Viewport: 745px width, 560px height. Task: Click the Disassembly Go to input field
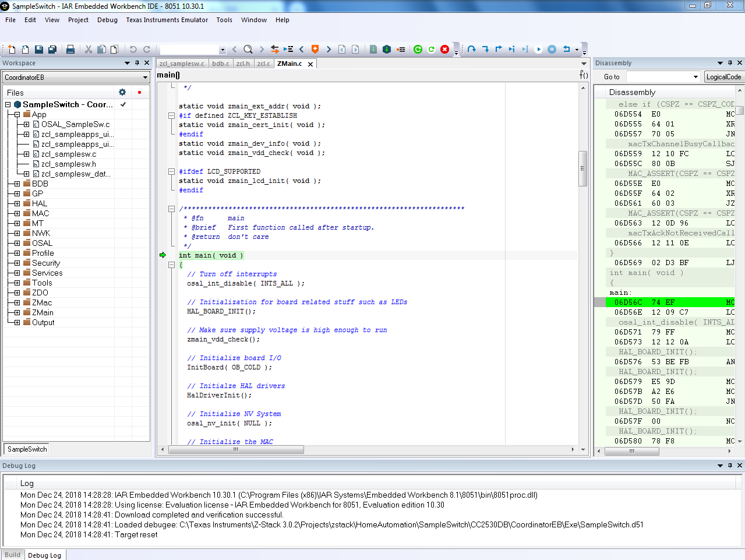659,77
